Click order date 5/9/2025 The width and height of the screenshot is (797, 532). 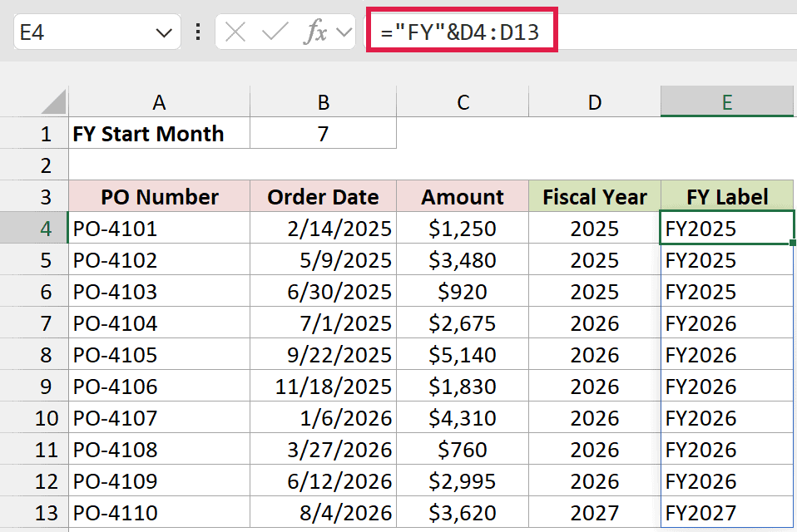324,259
